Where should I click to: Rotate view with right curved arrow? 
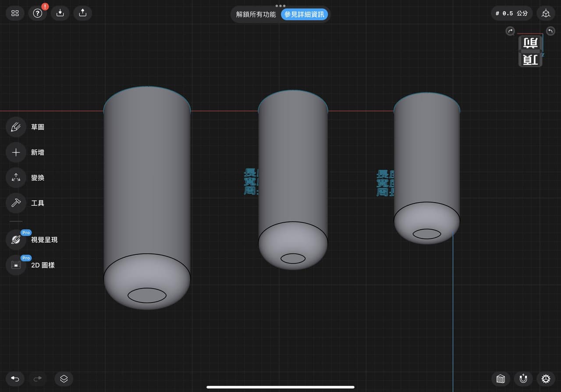pyautogui.click(x=550, y=31)
